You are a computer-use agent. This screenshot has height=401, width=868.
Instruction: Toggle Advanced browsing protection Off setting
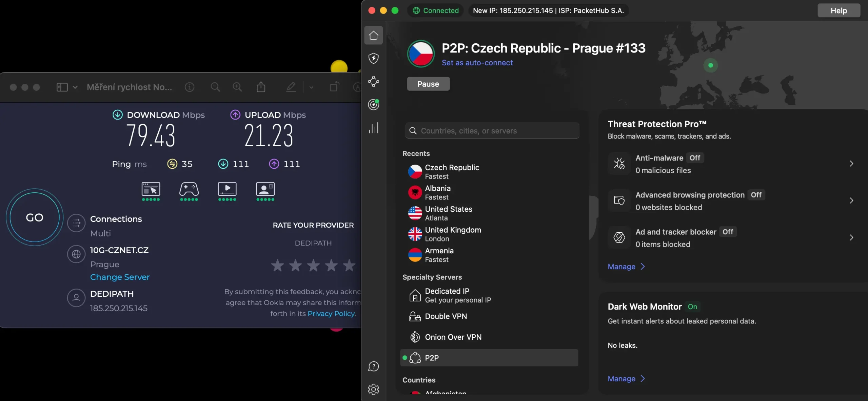pyautogui.click(x=756, y=195)
